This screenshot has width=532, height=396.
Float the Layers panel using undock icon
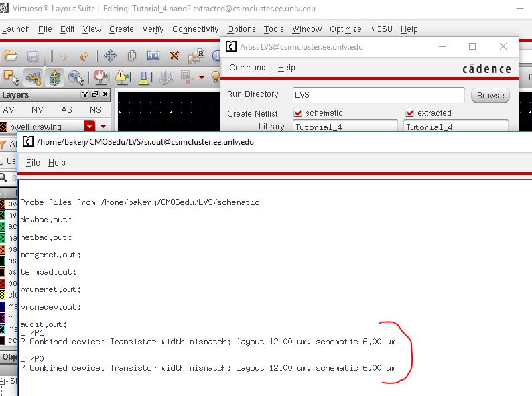(95, 94)
